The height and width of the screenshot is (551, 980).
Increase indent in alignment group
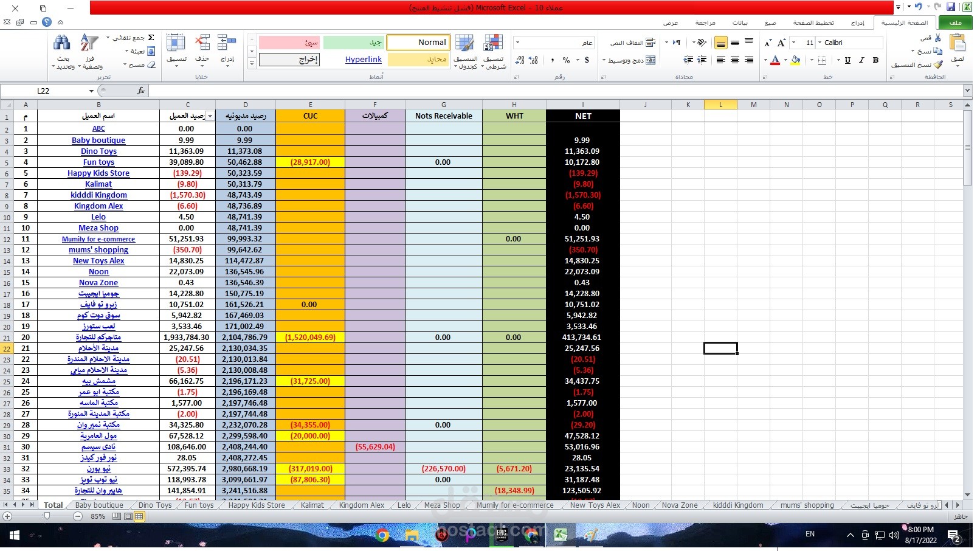[x=688, y=60]
